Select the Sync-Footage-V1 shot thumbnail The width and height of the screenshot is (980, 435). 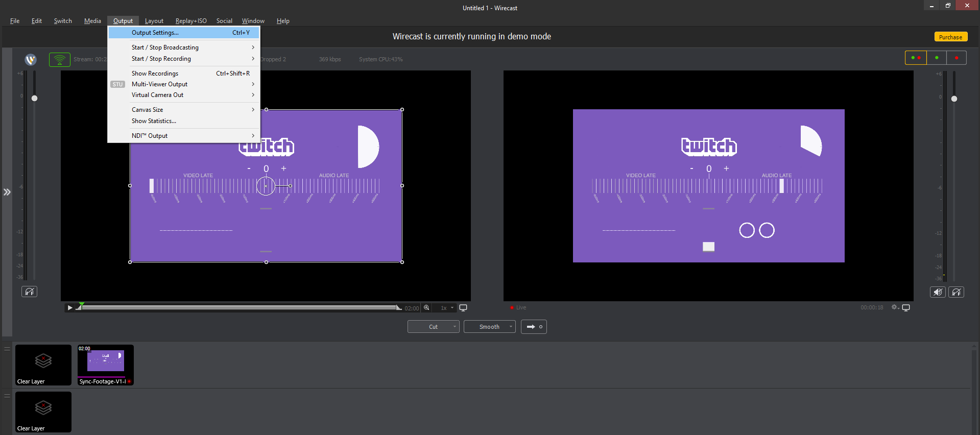tap(106, 365)
